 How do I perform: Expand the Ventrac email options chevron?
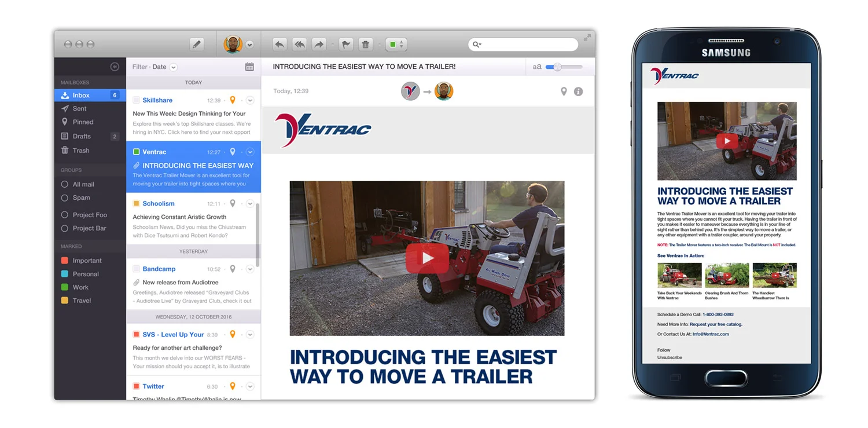[x=250, y=152]
